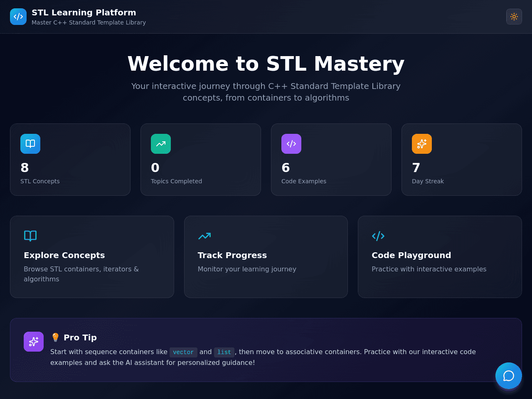The image size is (532, 399).
Task: Click the STL Learning Platform header title
Action: (84, 12)
